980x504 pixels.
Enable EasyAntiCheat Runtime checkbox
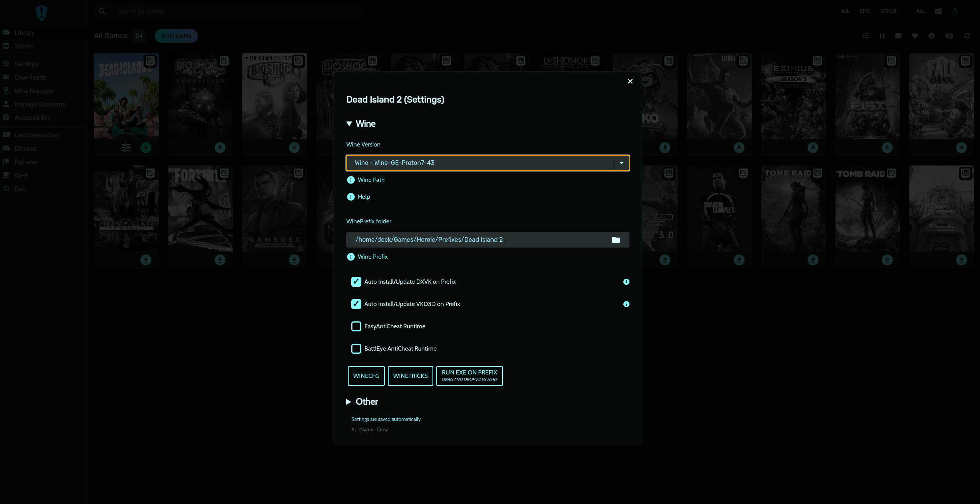point(356,326)
